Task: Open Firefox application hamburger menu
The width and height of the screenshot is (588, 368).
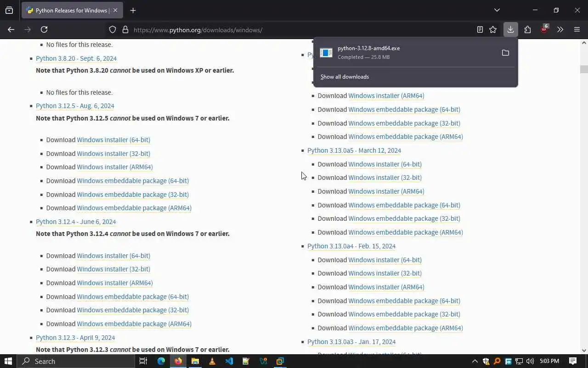Action: click(x=577, y=29)
